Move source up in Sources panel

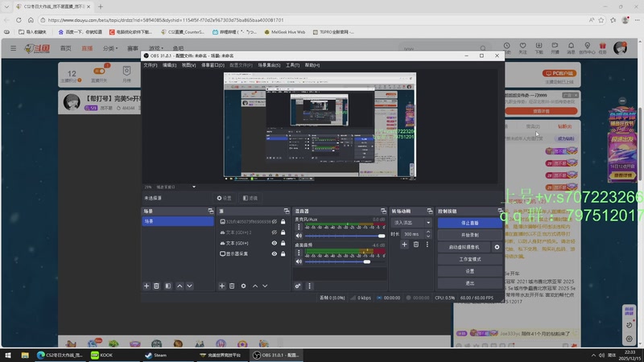[255, 286]
